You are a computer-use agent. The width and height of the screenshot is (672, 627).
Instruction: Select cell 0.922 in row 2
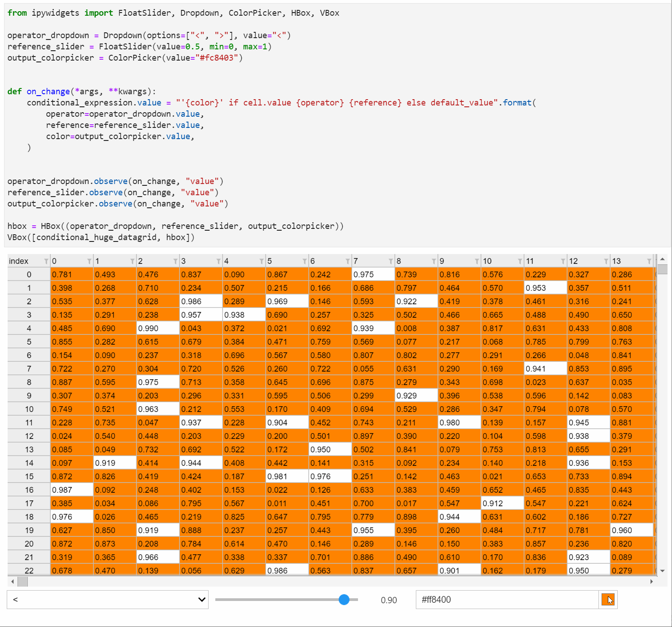416,301
